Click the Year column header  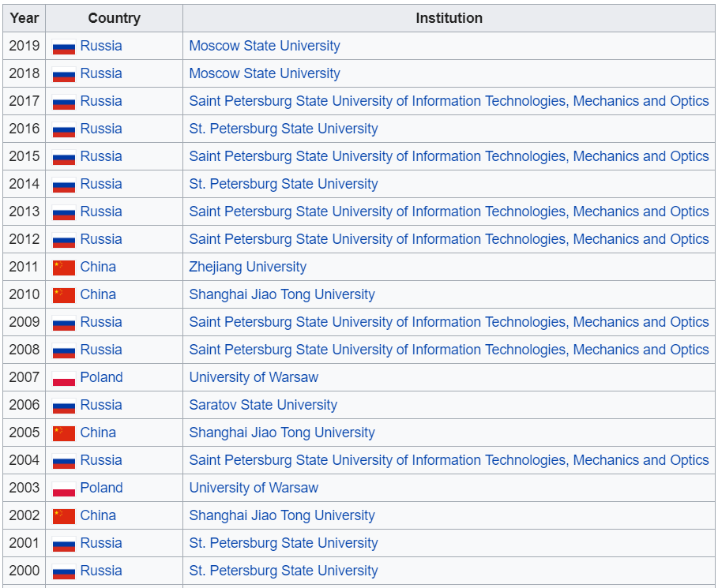24,17
